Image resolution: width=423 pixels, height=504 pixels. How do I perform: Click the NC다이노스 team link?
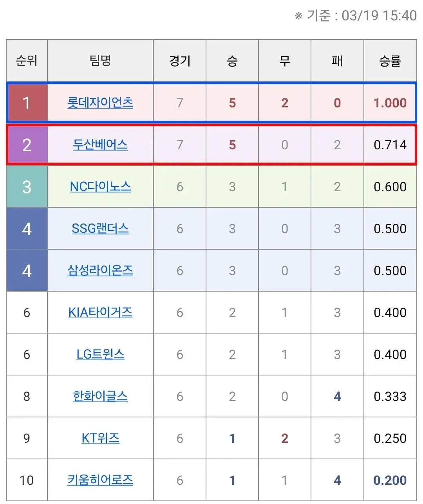point(100,187)
